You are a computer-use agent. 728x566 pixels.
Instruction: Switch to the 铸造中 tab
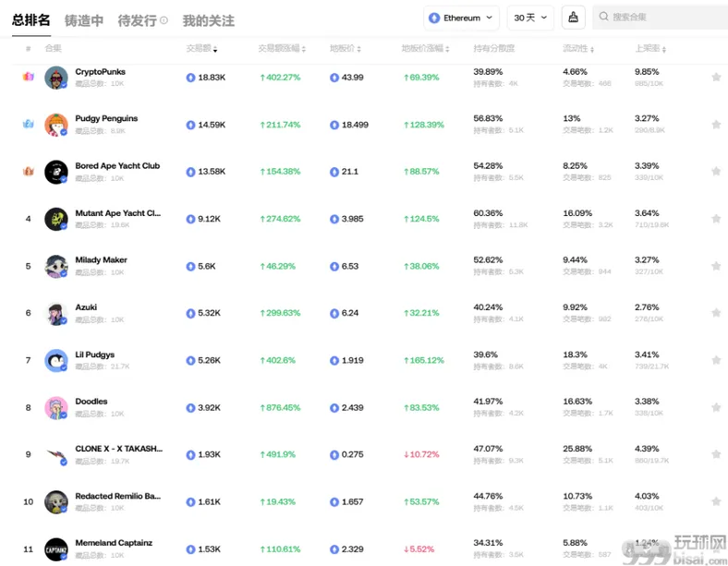click(x=83, y=20)
